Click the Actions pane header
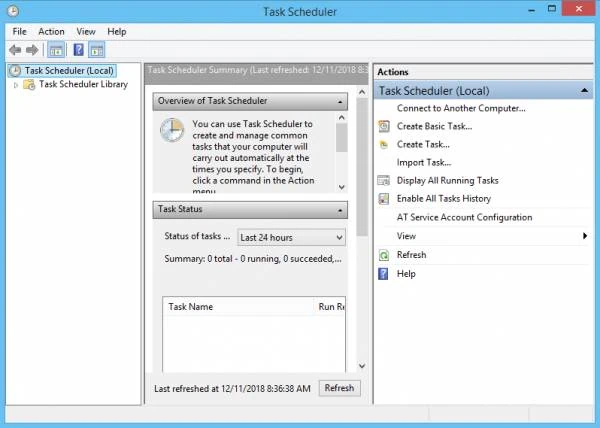This screenshot has height=428, width=600. [483, 72]
